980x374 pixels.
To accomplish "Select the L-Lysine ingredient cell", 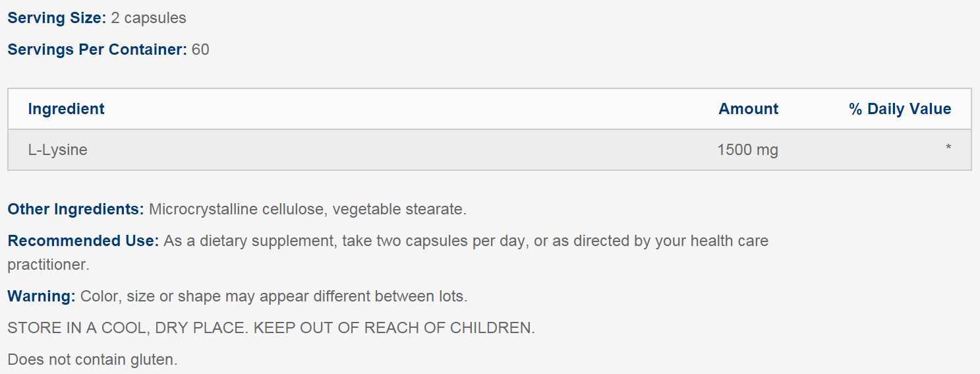I will [x=58, y=150].
